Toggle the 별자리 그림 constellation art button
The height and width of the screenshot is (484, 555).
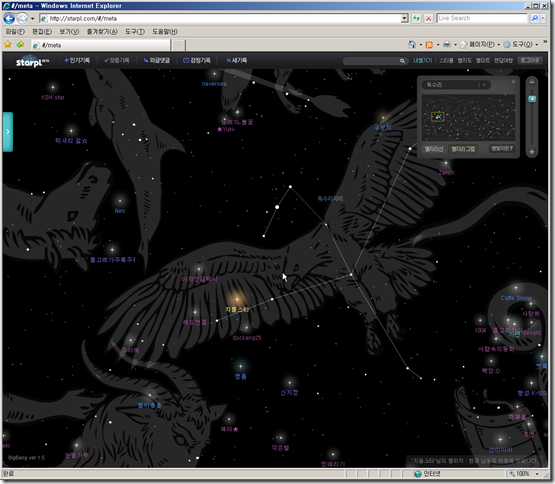click(x=463, y=149)
